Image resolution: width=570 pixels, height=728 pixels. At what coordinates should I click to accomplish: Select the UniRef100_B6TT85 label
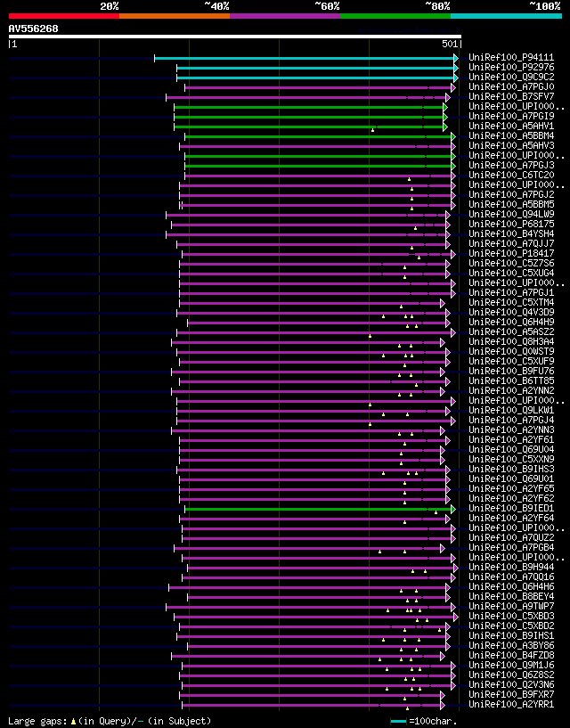[511, 381]
